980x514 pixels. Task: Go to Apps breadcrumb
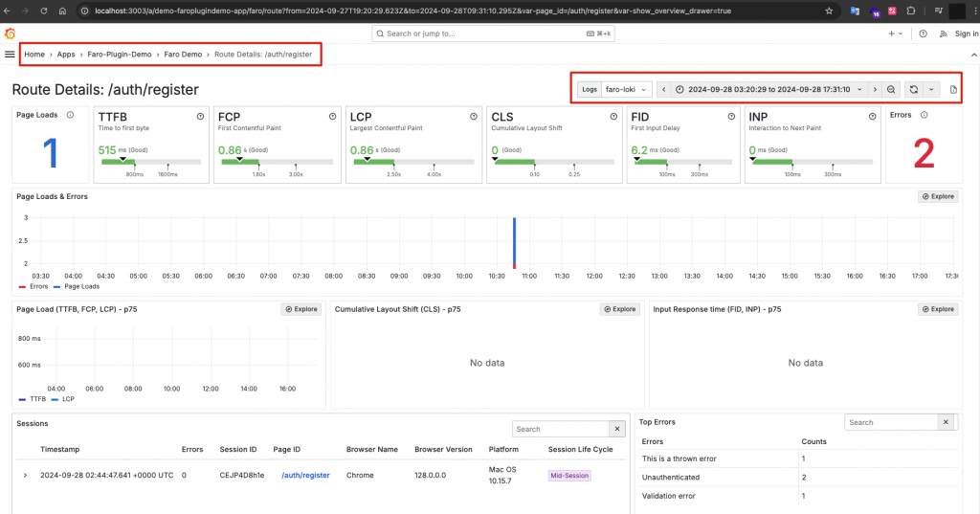66,55
